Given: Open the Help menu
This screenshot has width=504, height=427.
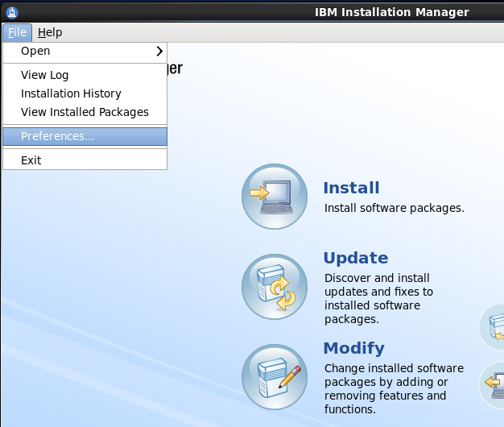Looking at the screenshot, I should (50, 32).
